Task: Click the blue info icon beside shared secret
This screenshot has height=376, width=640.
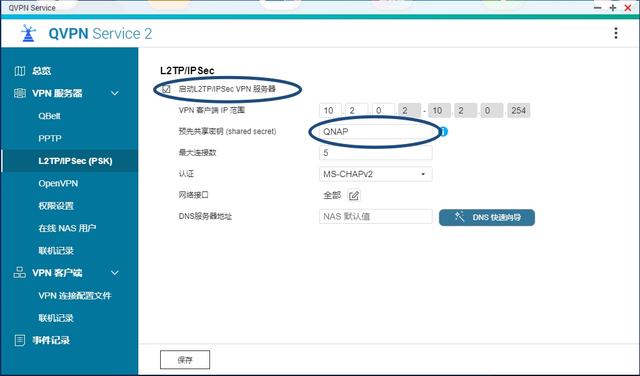Action: [x=444, y=131]
